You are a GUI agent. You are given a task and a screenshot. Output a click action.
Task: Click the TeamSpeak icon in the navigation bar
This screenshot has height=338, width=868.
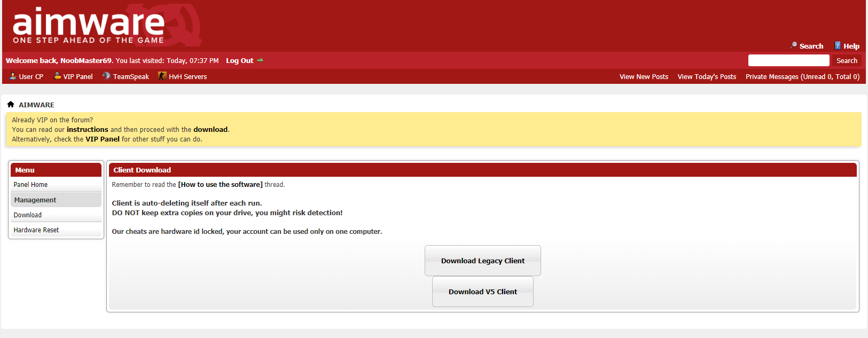[x=106, y=76]
